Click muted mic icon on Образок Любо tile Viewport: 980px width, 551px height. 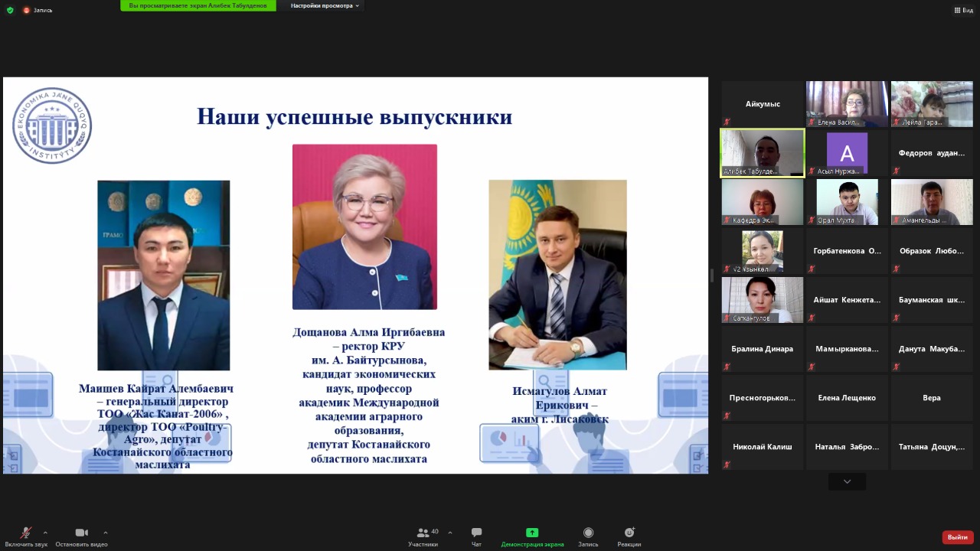(896, 269)
